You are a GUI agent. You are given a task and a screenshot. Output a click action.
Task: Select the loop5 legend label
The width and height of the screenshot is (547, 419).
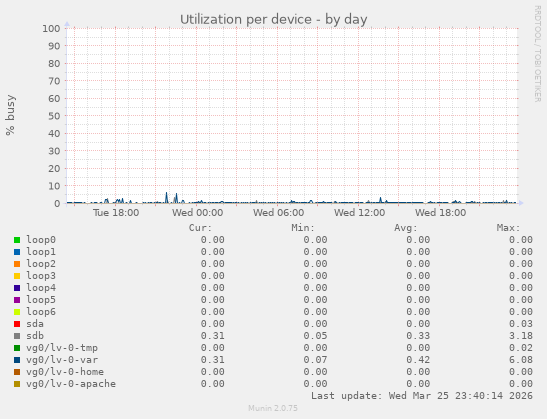click(x=41, y=300)
